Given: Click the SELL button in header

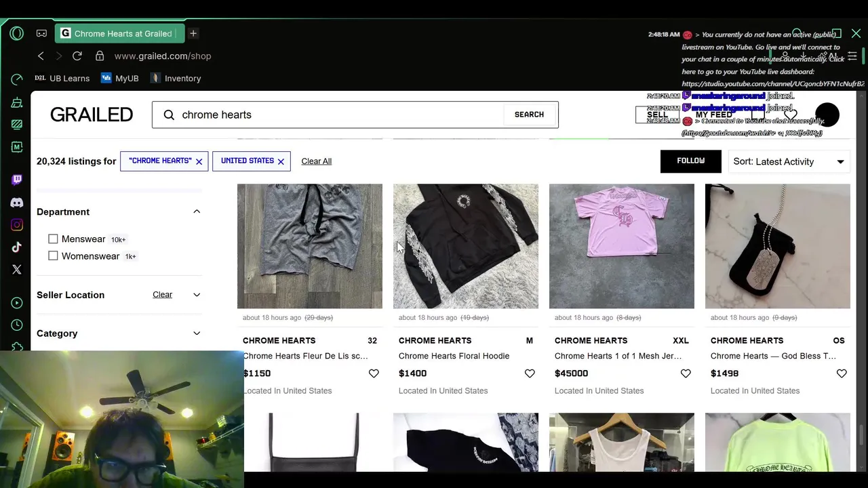Looking at the screenshot, I should [x=657, y=115].
